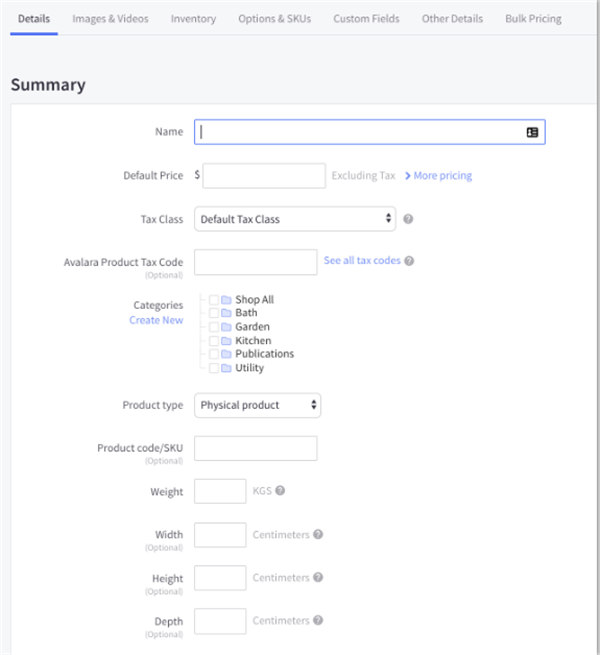Click help icon beside Depth Centimeters
This screenshot has height=655, width=600.
pyautogui.click(x=318, y=620)
